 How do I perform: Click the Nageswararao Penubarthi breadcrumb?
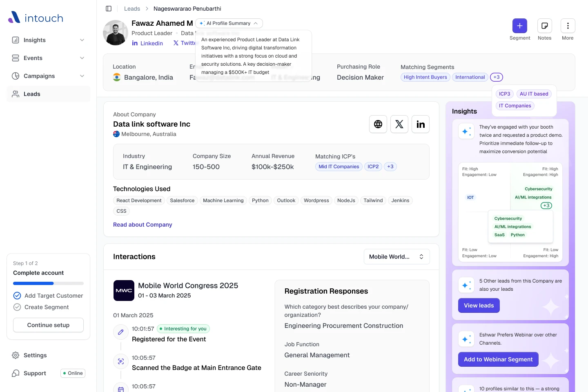(x=187, y=9)
